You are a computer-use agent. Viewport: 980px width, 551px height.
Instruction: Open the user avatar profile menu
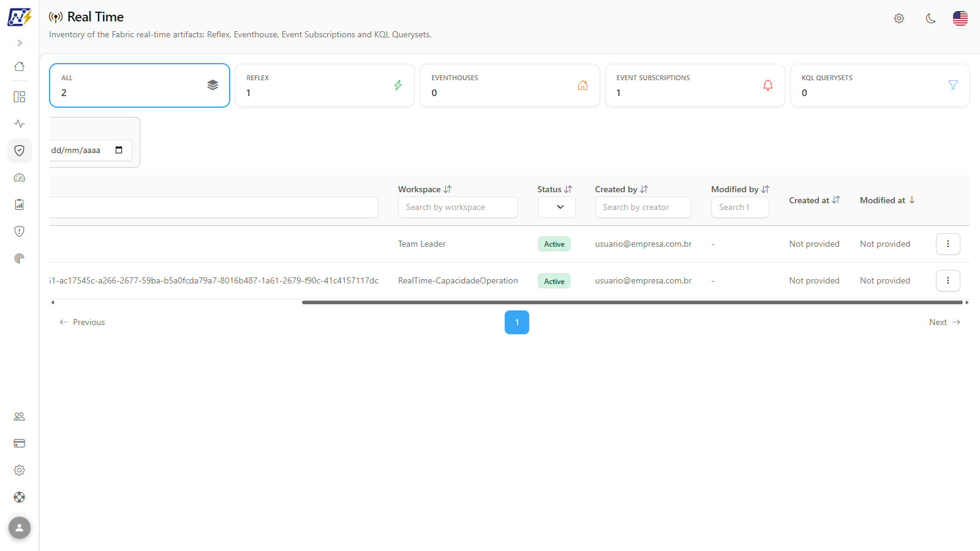pos(20,528)
